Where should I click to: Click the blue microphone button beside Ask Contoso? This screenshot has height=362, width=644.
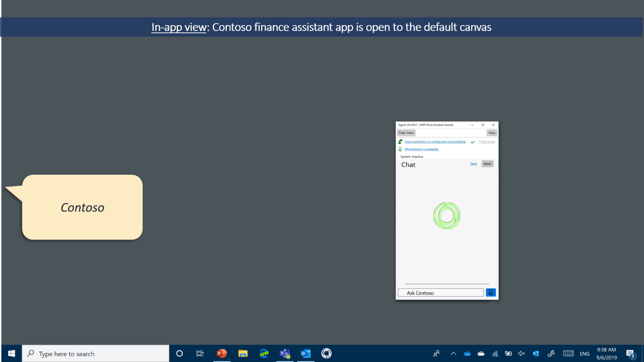(x=491, y=292)
